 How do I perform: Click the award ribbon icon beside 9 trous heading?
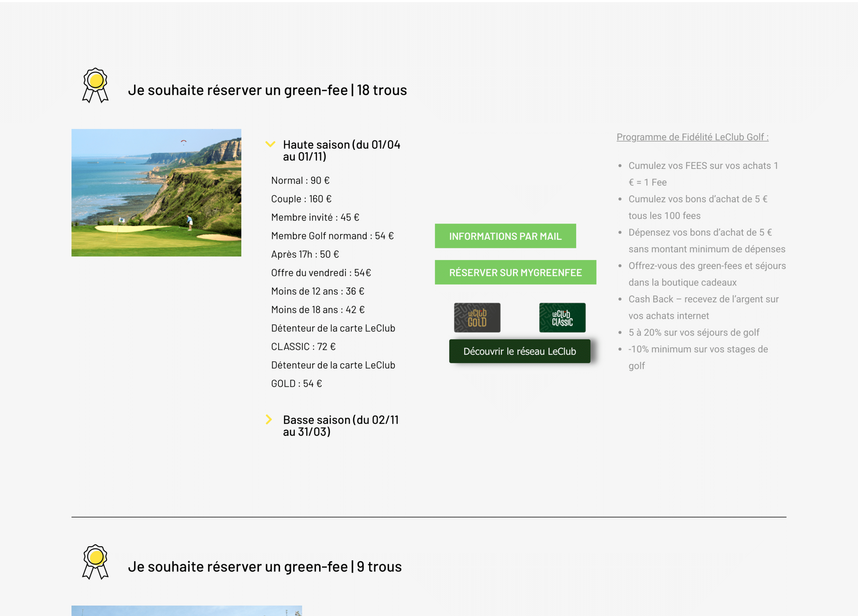point(95,562)
